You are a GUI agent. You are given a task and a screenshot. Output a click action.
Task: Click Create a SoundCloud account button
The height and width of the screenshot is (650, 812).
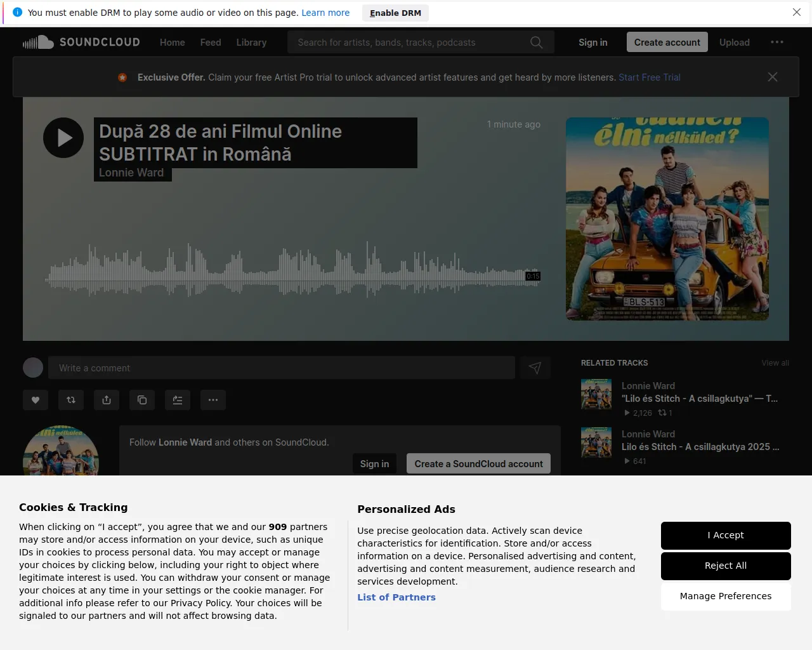click(478, 464)
